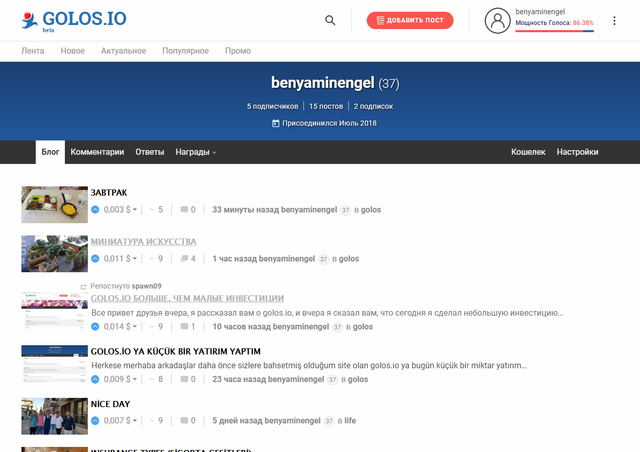
Task: Show the 9 voters on 0,014 $ post
Action: (156, 327)
